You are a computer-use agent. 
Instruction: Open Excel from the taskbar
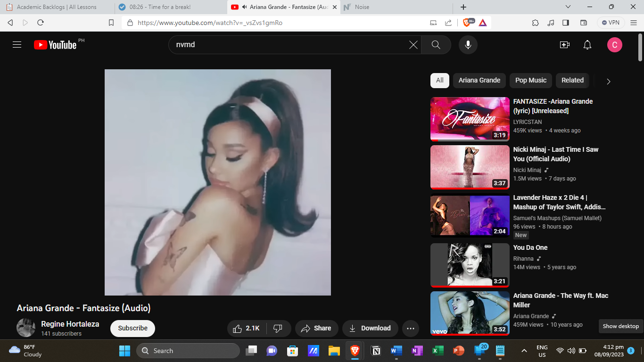coord(438,351)
